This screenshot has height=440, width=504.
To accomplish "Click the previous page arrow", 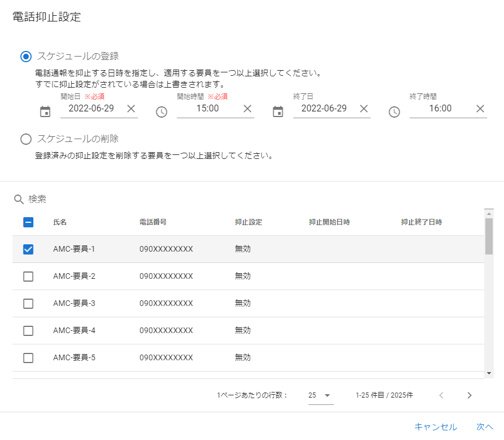I will coord(441,395).
